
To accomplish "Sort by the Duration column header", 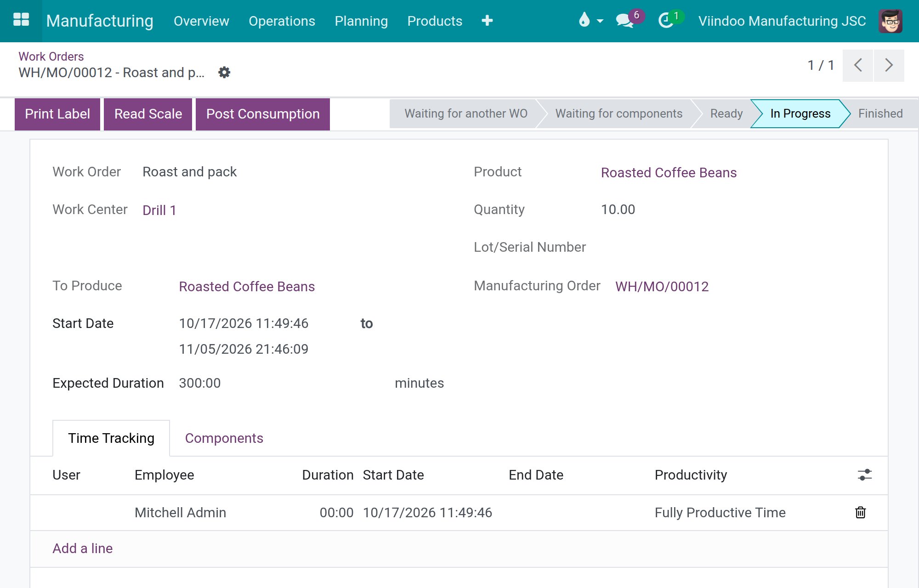I will [x=328, y=475].
